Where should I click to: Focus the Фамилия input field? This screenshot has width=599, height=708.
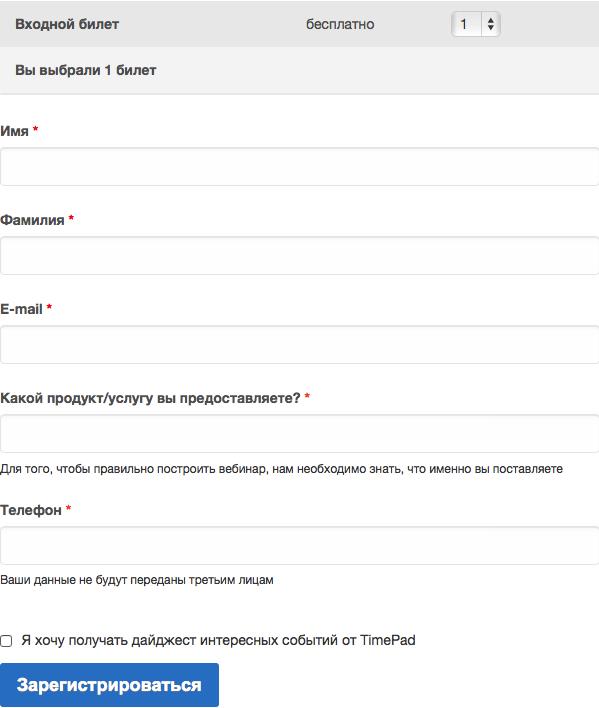(x=300, y=256)
